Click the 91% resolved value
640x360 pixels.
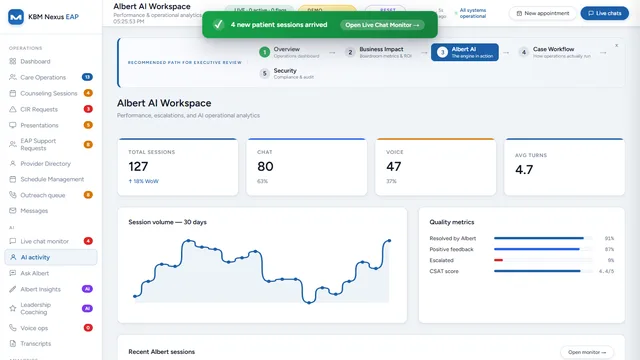tap(609, 238)
